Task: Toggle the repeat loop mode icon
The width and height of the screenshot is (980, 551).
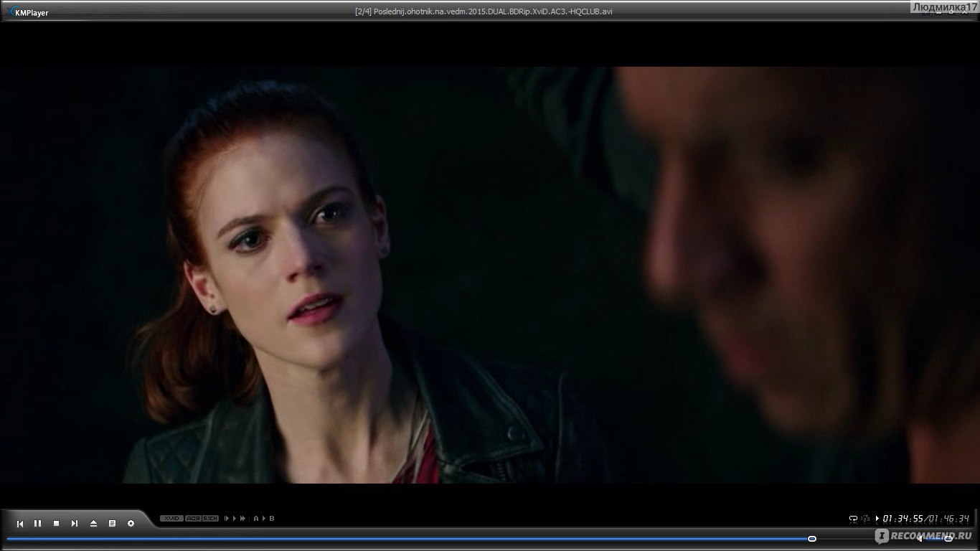Action: (x=854, y=518)
